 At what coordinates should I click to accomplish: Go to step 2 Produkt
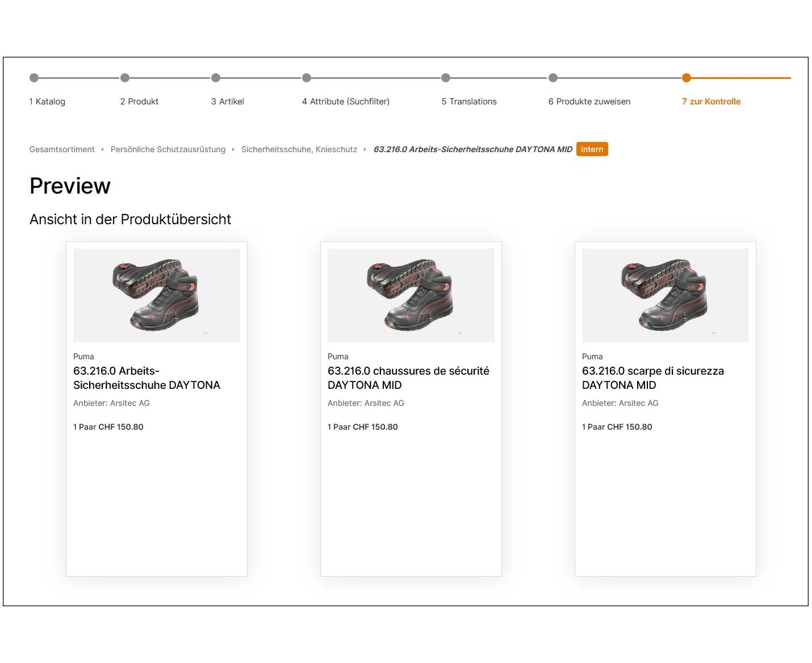(139, 102)
